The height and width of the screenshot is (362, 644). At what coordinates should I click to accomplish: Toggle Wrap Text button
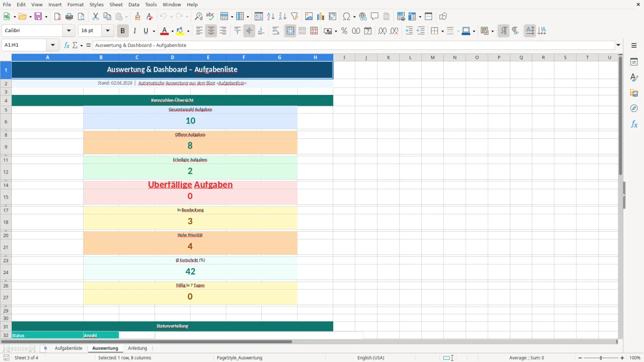[276, 31]
